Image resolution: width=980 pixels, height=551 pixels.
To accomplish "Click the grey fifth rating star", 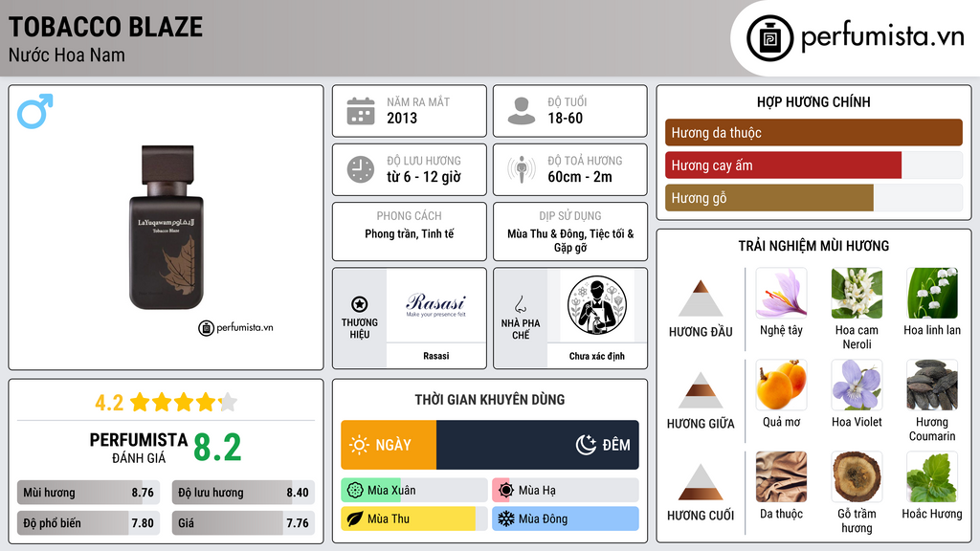I will pyautogui.click(x=229, y=402).
